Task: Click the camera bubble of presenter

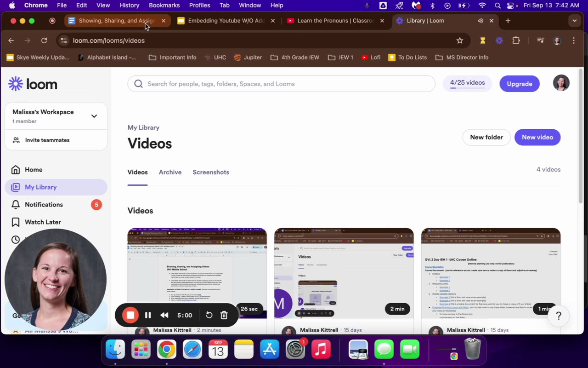Action: [x=56, y=280]
